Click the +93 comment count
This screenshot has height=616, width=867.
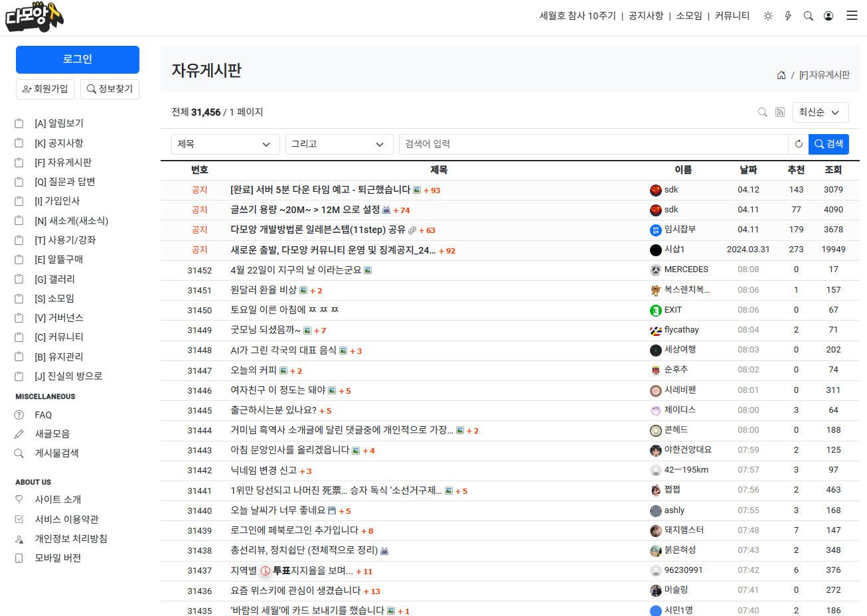coord(432,191)
